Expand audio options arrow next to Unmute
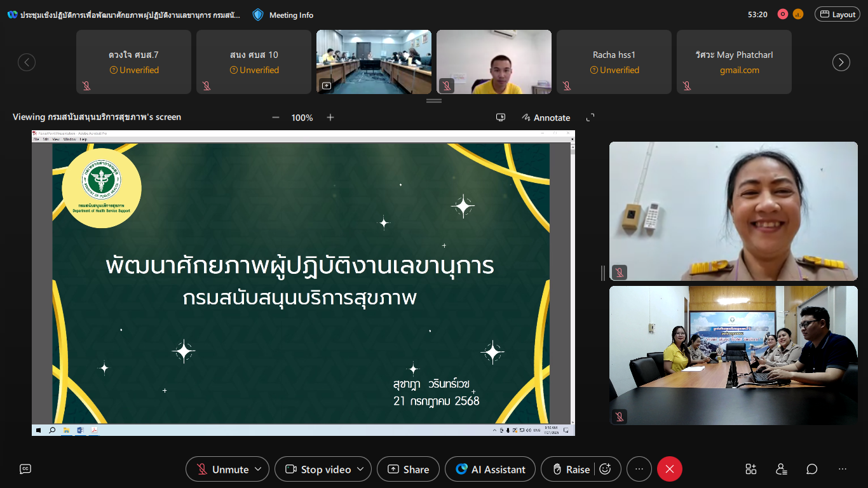The height and width of the screenshot is (488, 868). [x=258, y=469]
